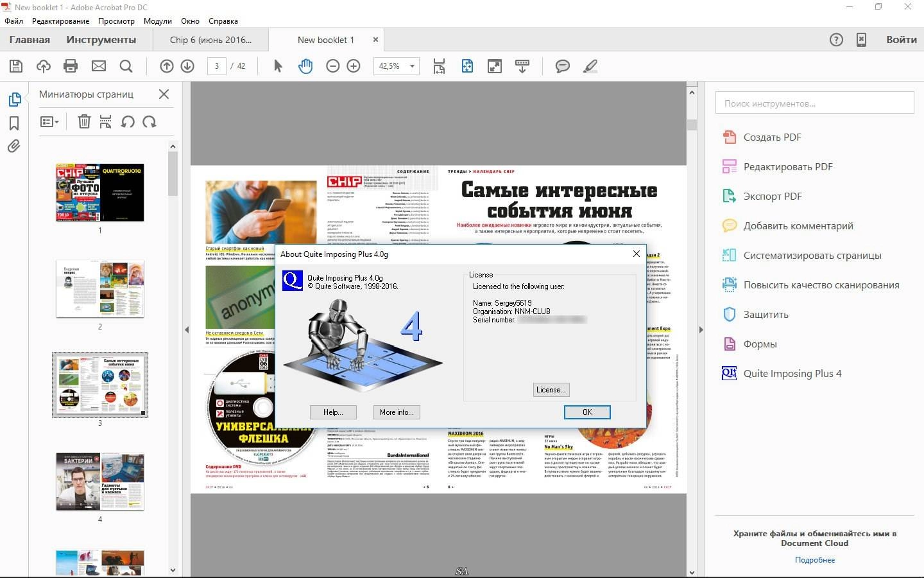Add a comment with speech bubble icon
924x578 pixels.
click(x=563, y=66)
